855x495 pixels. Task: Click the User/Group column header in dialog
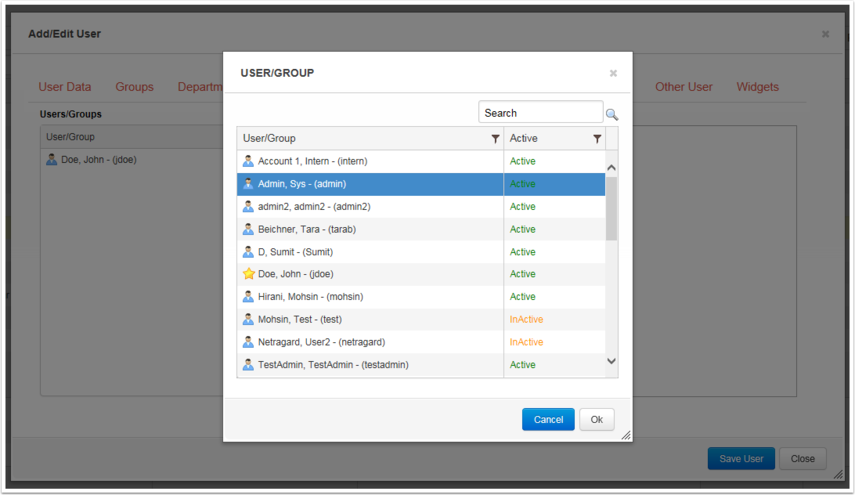tap(370, 138)
